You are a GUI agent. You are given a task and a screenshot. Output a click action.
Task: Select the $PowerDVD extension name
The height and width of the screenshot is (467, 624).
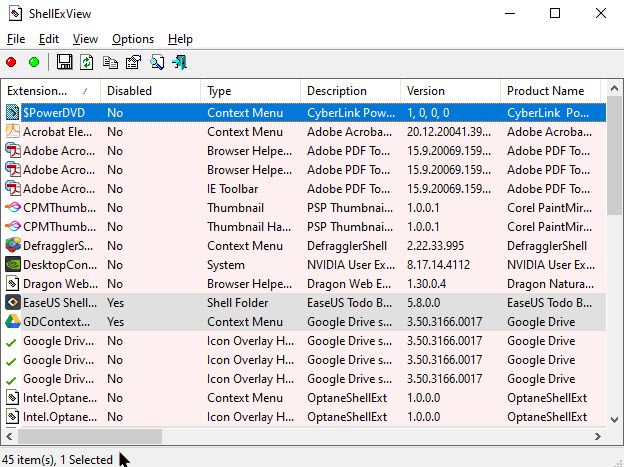click(54, 113)
